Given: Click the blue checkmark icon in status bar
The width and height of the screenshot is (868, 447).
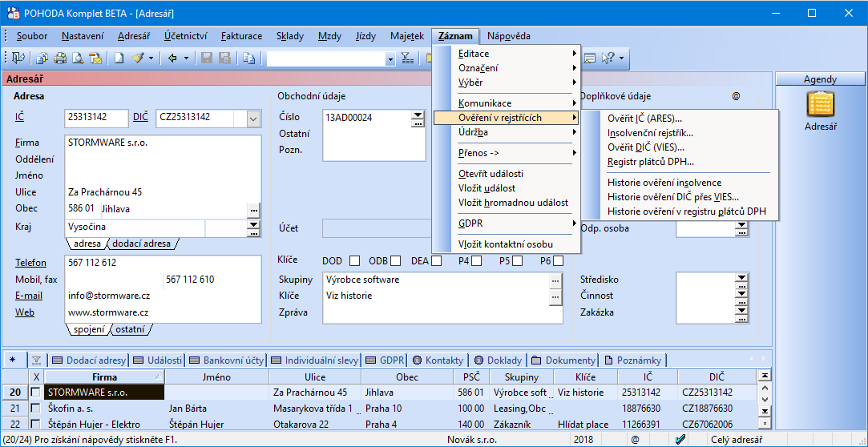Looking at the screenshot, I should click(x=681, y=440).
